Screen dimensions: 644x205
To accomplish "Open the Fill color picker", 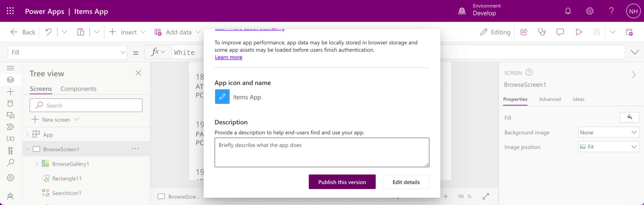I will pyautogui.click(x=630, y=117).
